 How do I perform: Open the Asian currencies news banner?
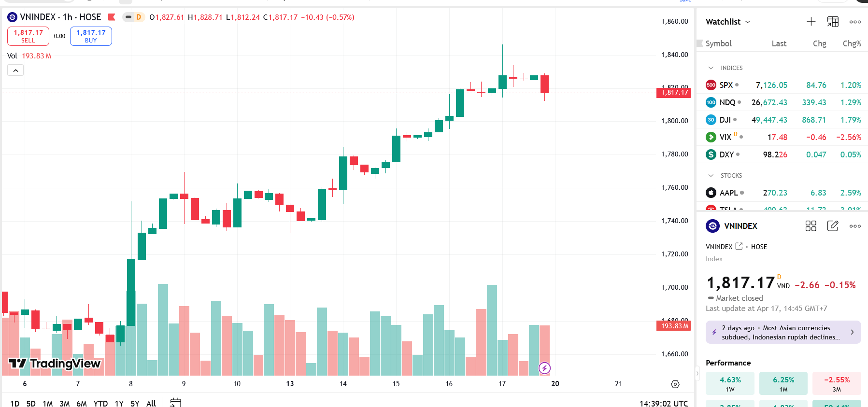coord(783,332)
